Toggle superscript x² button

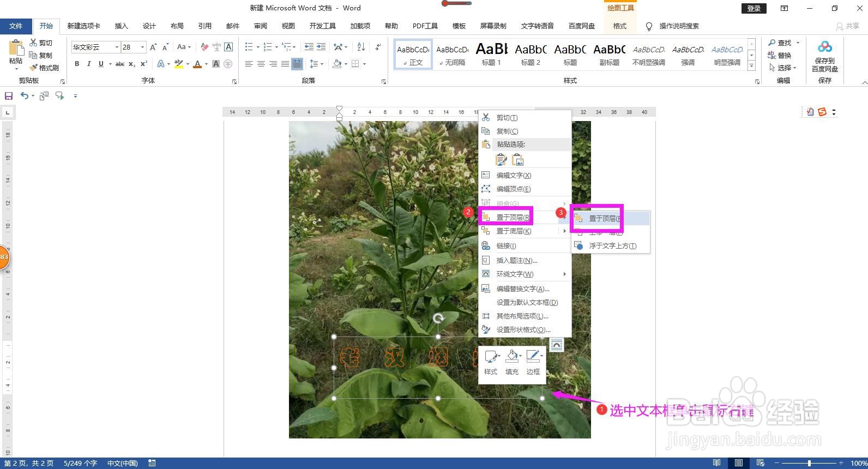(x=144, y=64)
